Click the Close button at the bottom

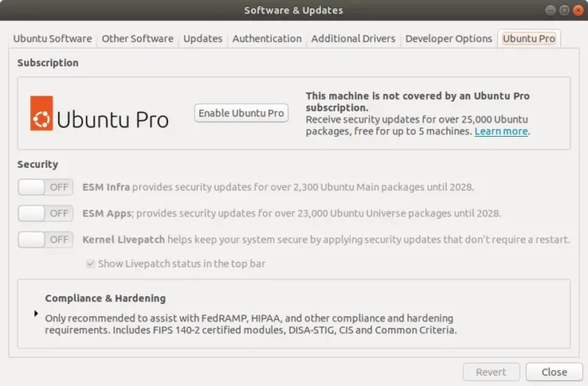[x=554, y=372]
